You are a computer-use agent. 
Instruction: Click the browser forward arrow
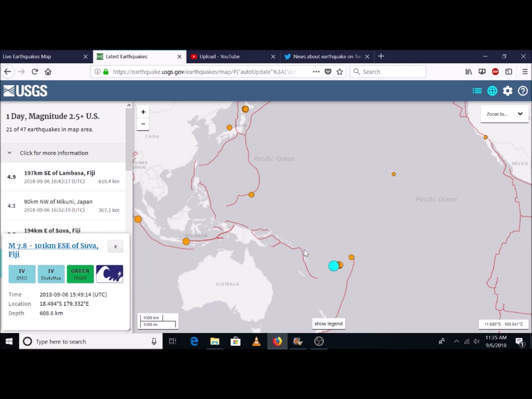[x=21, y=71]
